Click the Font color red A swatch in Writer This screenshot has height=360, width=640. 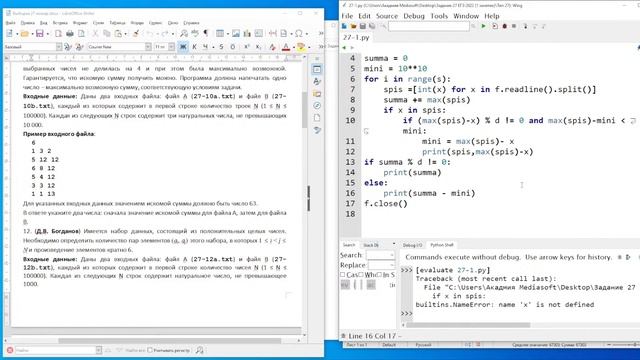coord(286,47)
